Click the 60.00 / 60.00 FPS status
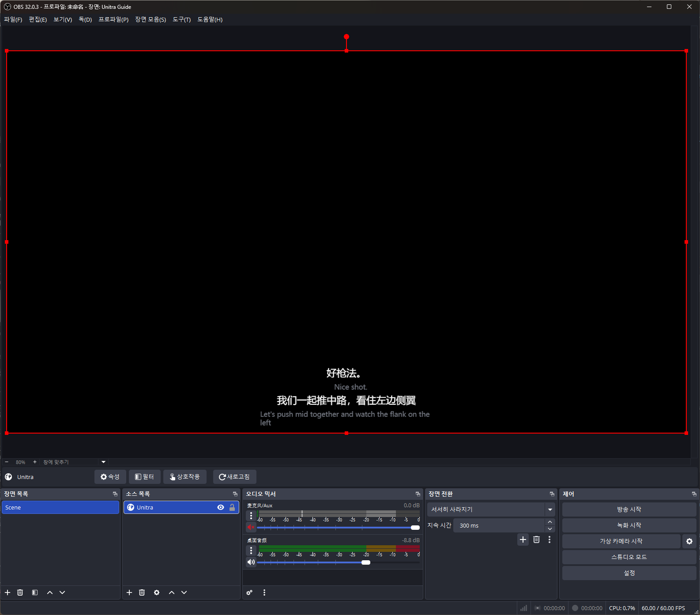The height and width of the screenshot is (615, 700). (x=663, y=608)
